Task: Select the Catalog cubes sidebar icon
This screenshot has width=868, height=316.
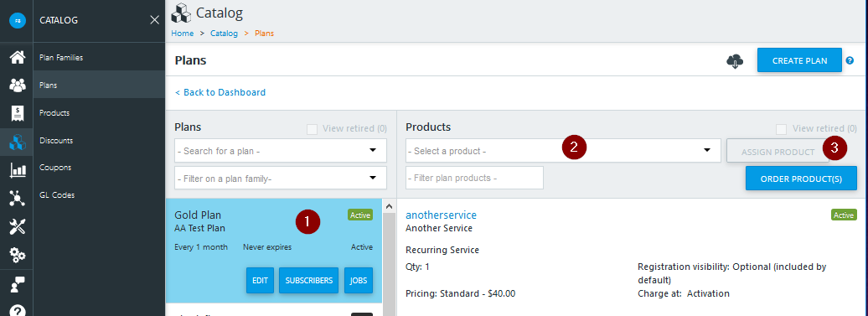Action: (x=18, y=142)
